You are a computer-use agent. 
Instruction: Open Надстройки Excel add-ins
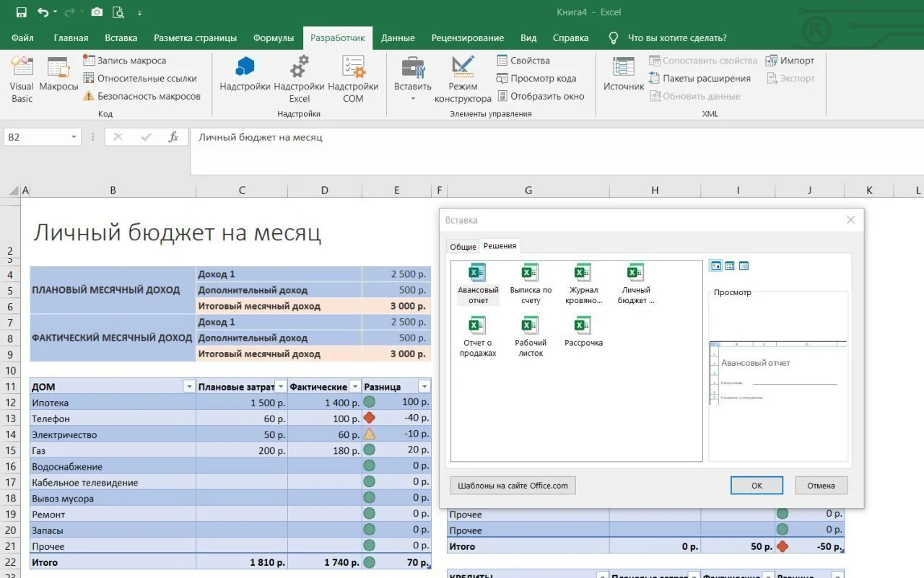click(300, 78)
